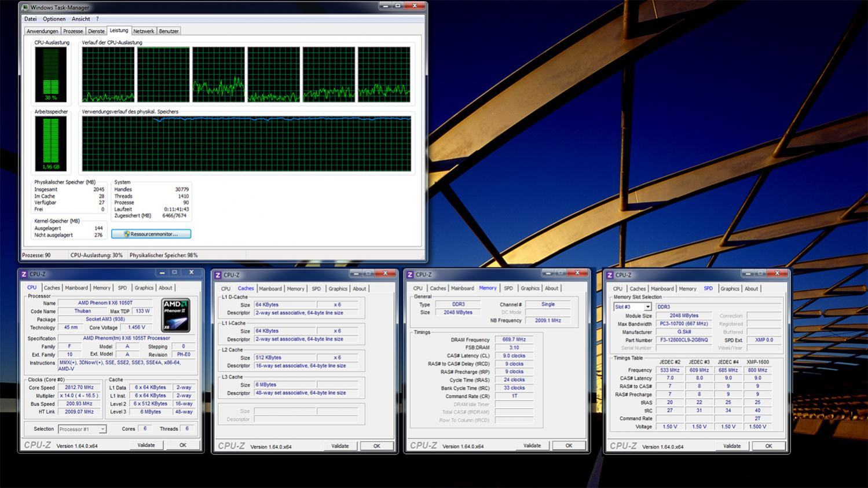The image size is (868, 488).
Task: Click the AMD Phenom II processor logo
Action: tap(175, 315)
